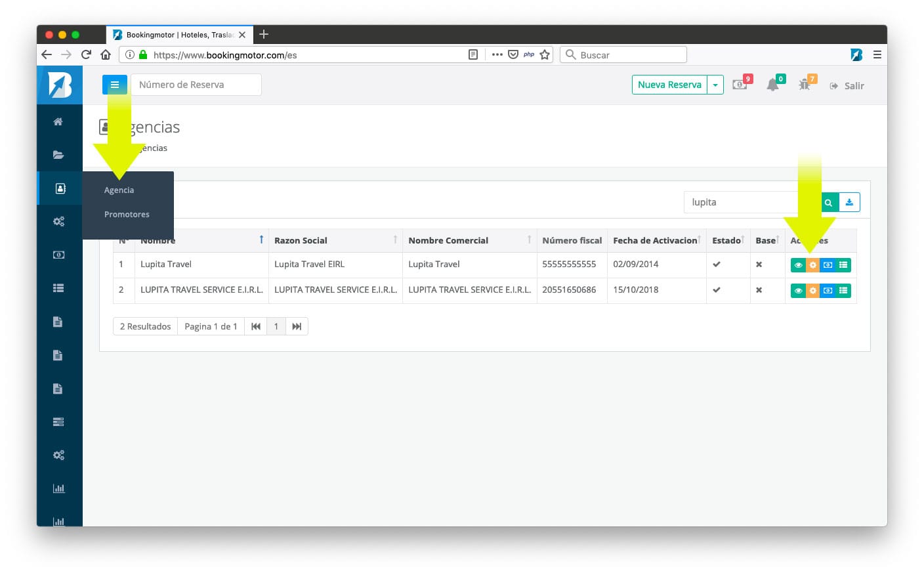The height and width of the screenshot is (575, 924).
Task: Click browser home button
Action: point(106,54)
